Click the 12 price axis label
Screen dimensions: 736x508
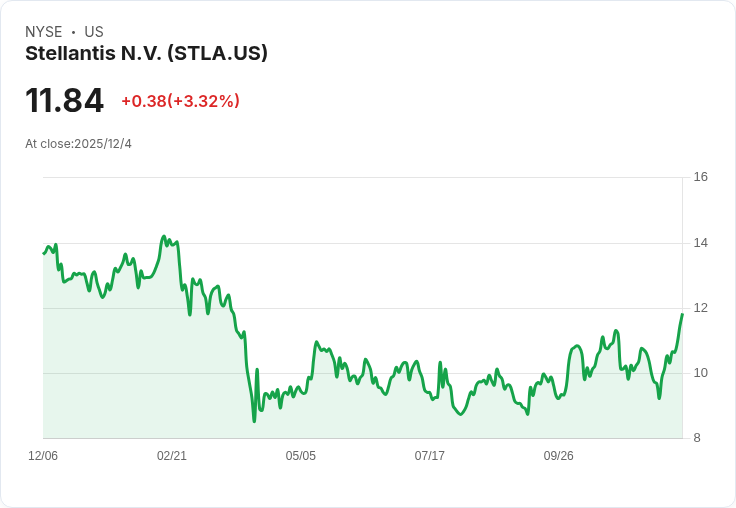(x=700, y=308)
